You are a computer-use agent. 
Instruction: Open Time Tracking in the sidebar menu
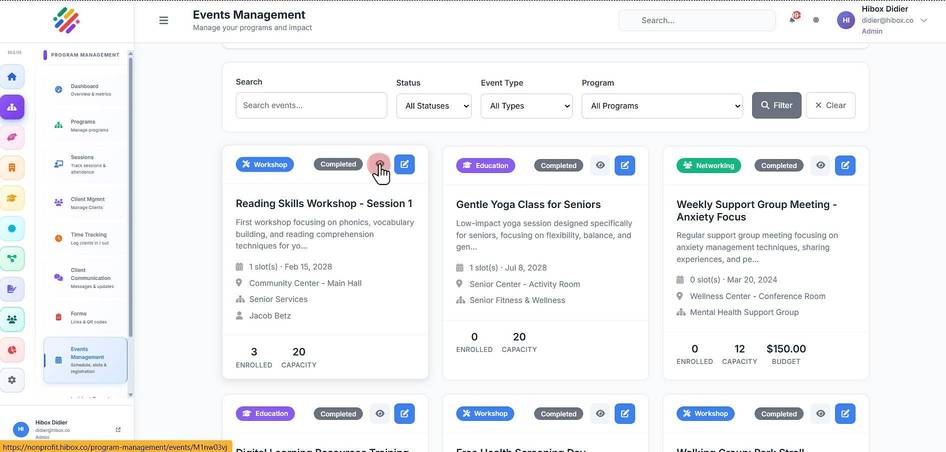click(86, 238)
